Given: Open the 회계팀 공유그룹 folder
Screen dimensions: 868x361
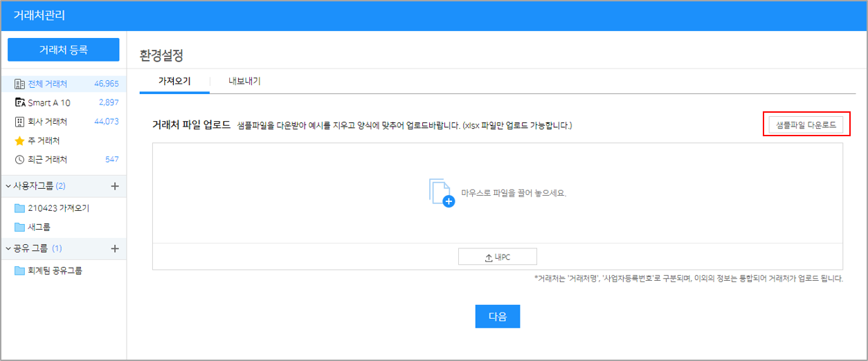Looking at the screenshot, I should [19, 270].
